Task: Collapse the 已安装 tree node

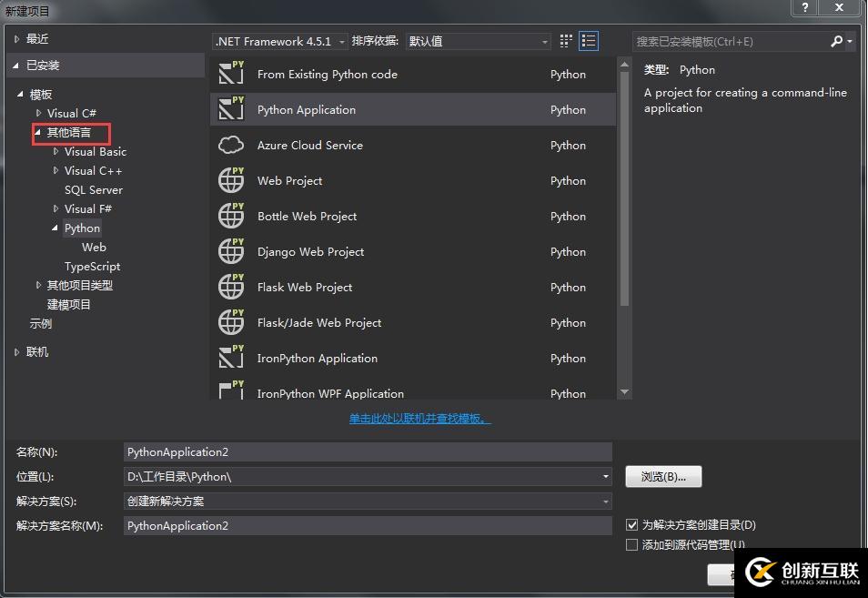Action: (x=15, y=66)
